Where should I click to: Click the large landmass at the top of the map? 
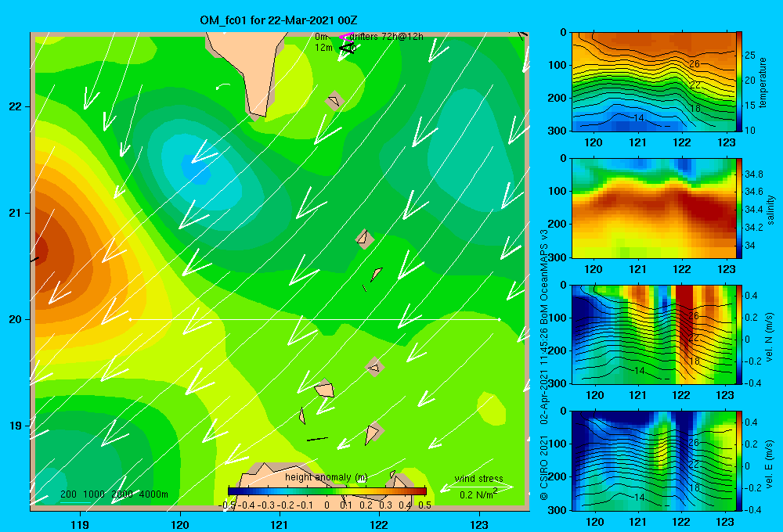[x=250, y=65]
